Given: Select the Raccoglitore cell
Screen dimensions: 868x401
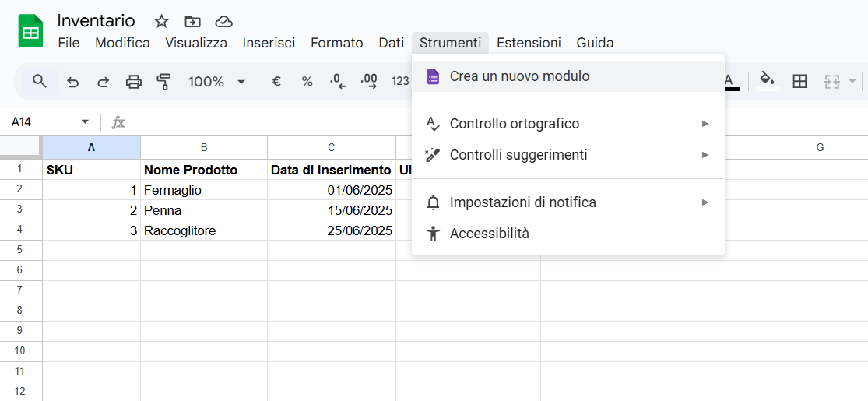Looking at the screenshot, I should pyautogui.click(x=204, y=230).
